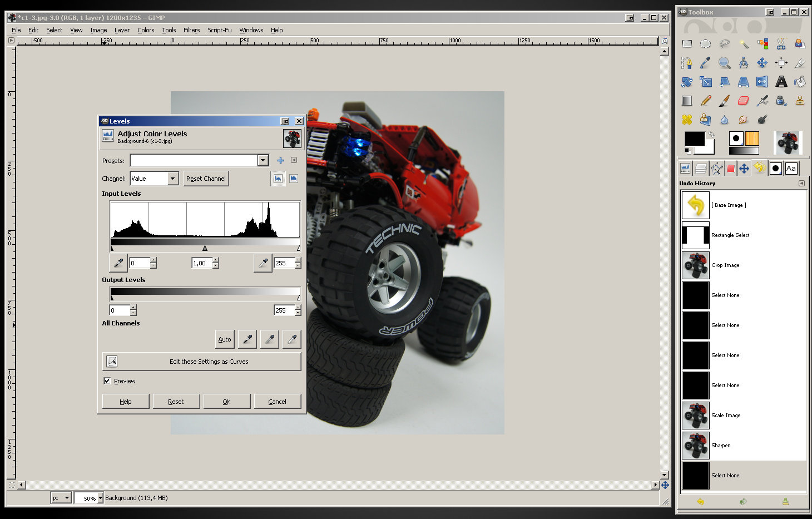Select the Scale tool
The width and height of the screenshot is (812, 519).
tap(705, 82)
